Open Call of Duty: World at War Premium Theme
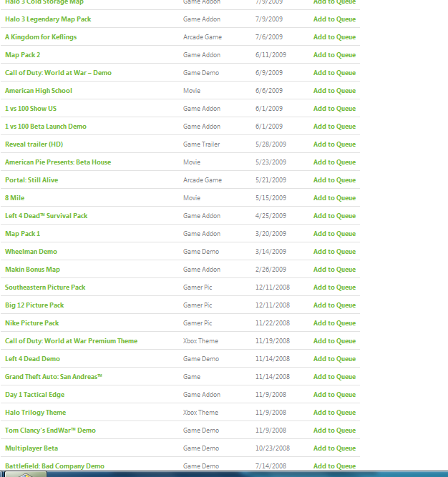 [x=72, y=341]
